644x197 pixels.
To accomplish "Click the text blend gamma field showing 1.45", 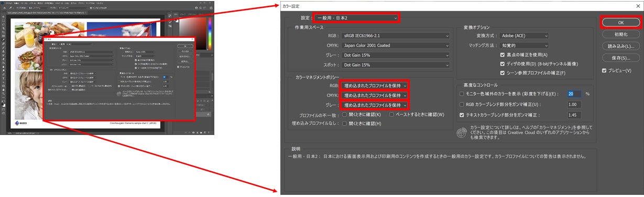I will [x=574, y=115].
